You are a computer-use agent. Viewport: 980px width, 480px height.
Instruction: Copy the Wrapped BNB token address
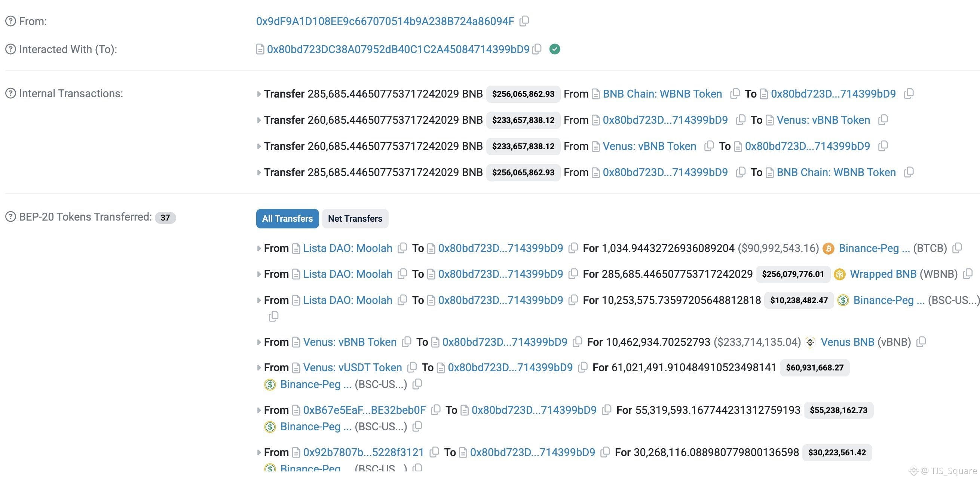[968, 274]
